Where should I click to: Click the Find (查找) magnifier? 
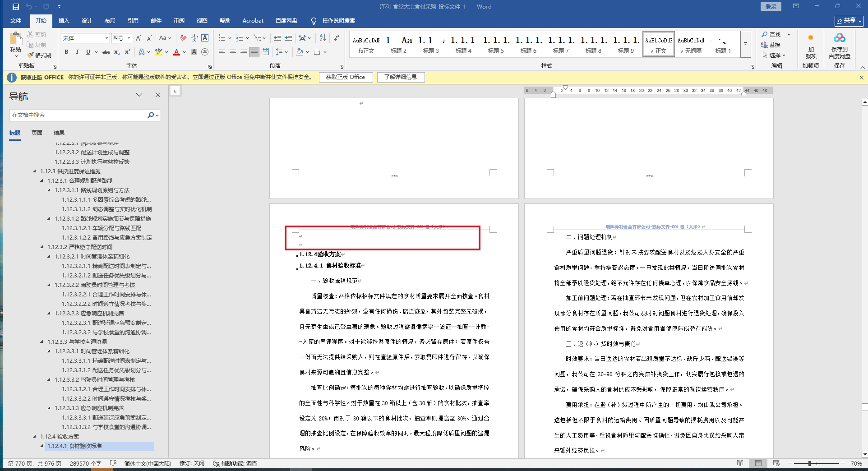pos(771,34)
